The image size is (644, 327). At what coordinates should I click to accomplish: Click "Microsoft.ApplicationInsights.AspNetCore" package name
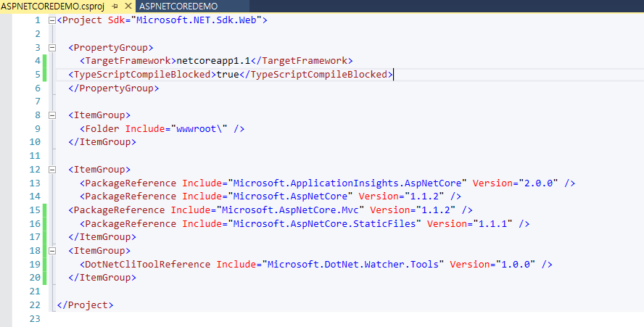[x=347, y=183]
